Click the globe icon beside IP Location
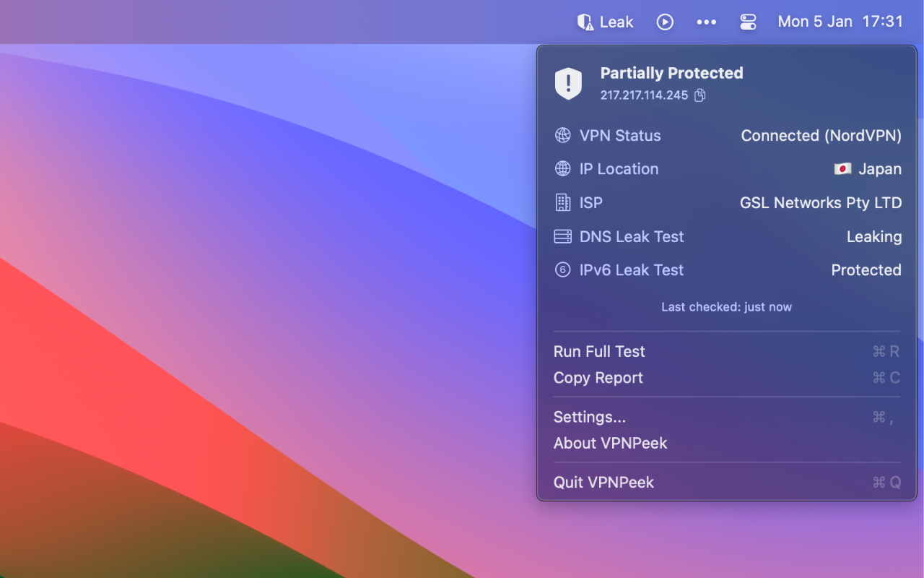 562,168
